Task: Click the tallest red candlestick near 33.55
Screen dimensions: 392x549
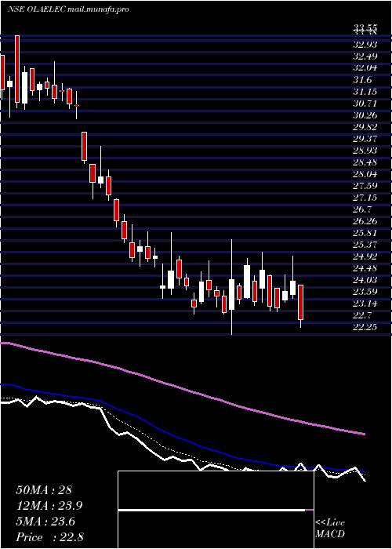Action: pyautogui.click(x=17, y=69)
